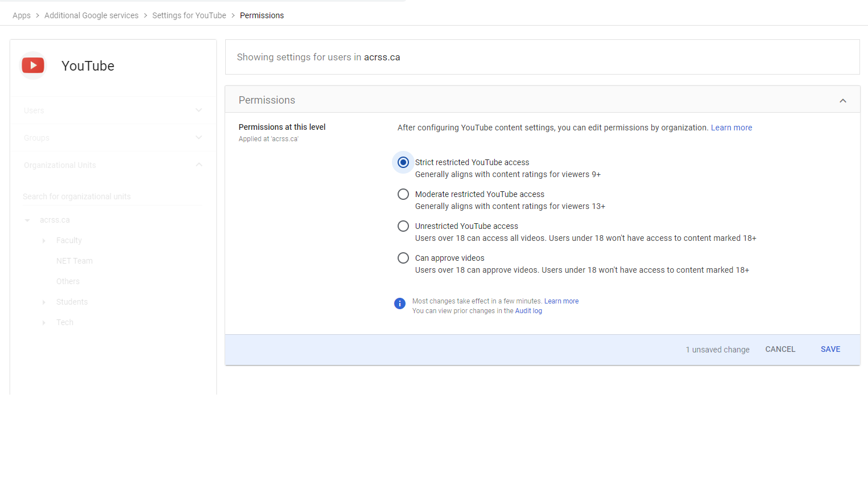This screenshot has height=480, width=868.
Task: Click the blue info icon
Action: coord(400,303)
